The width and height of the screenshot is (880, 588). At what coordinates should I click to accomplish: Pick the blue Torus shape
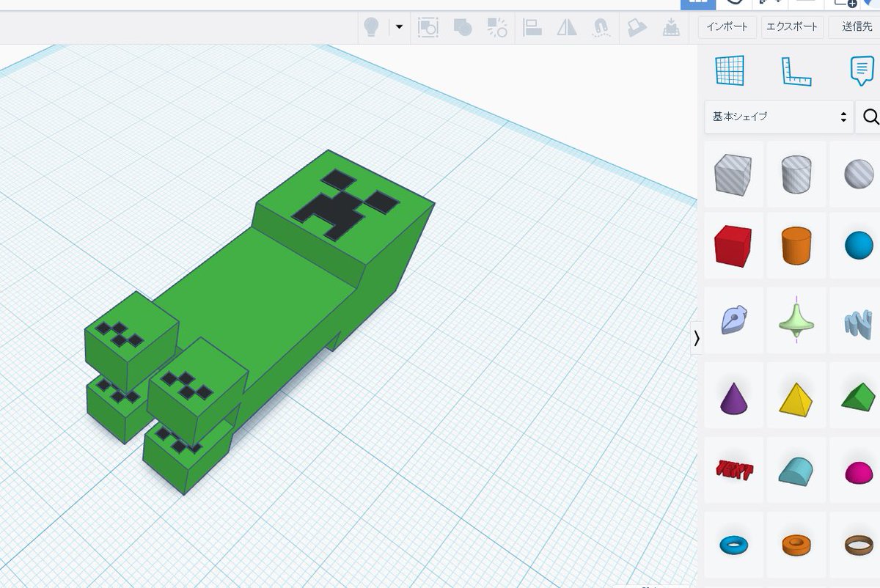pos(733,545)
